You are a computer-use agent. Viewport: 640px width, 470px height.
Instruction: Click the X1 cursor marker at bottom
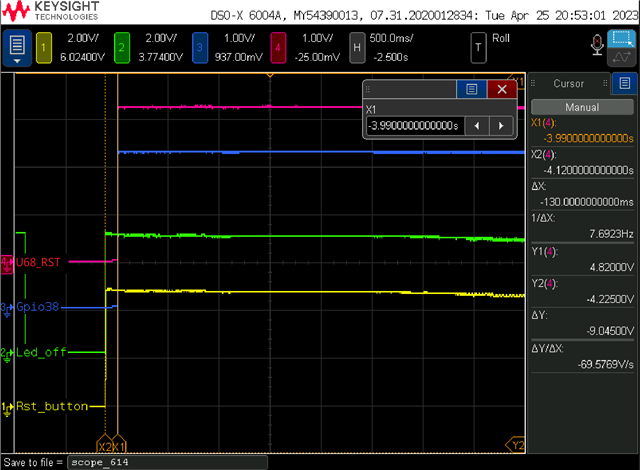pos(119,446)
